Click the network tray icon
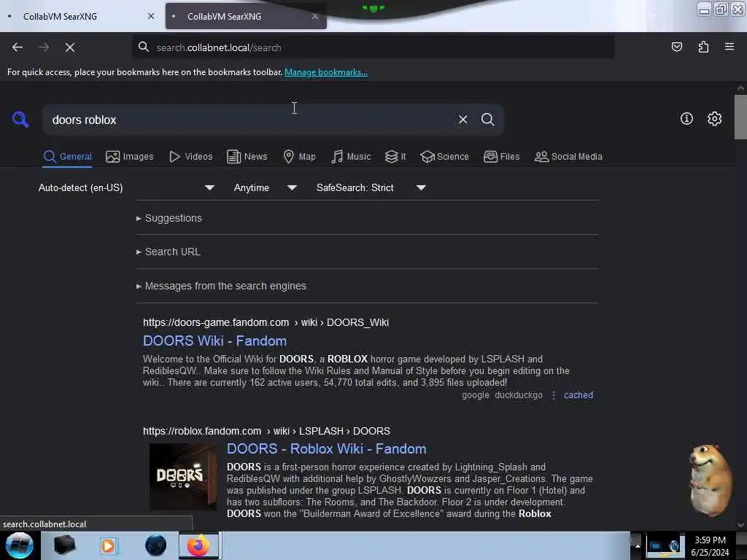747x560 pixels. pos(657,547)
